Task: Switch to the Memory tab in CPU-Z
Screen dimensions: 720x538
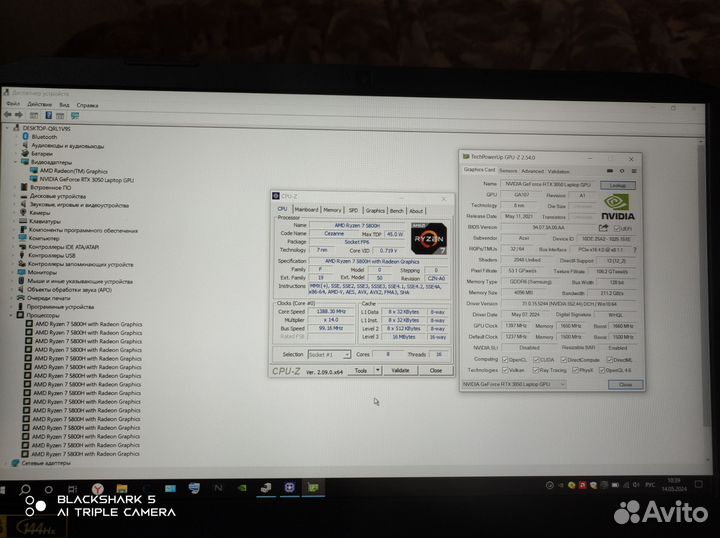Action: [x=332, y=210]
